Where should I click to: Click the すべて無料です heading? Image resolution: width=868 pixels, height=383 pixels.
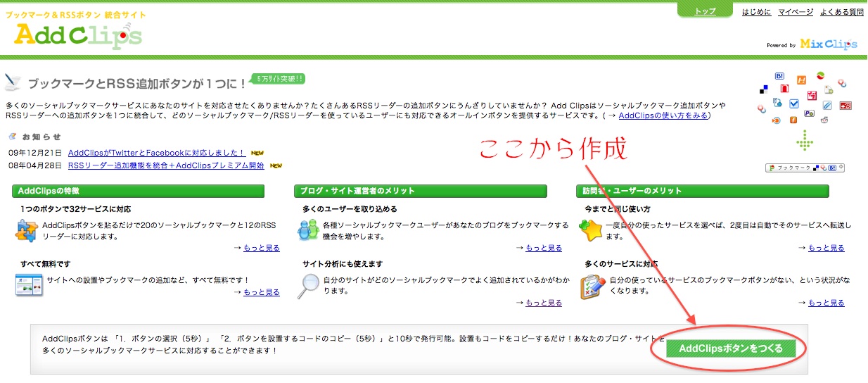pyautogui.click(x=46, y=264)
